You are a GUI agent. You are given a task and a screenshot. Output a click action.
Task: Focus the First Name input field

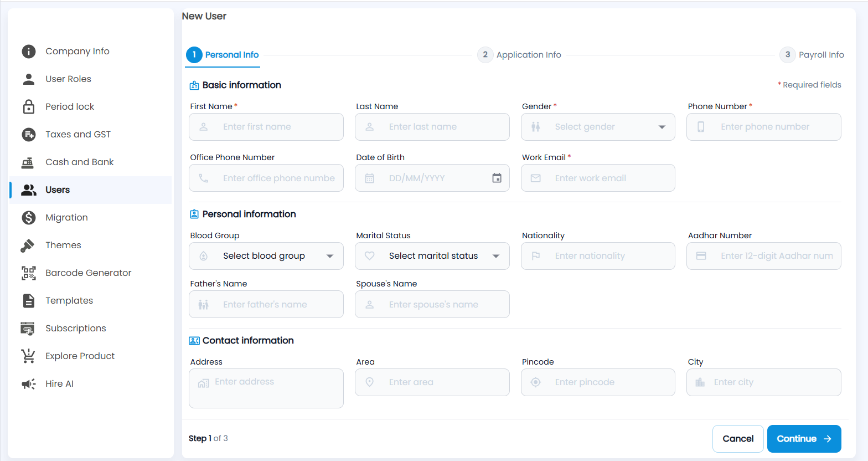pyautogui.click(x=266, y=127)
